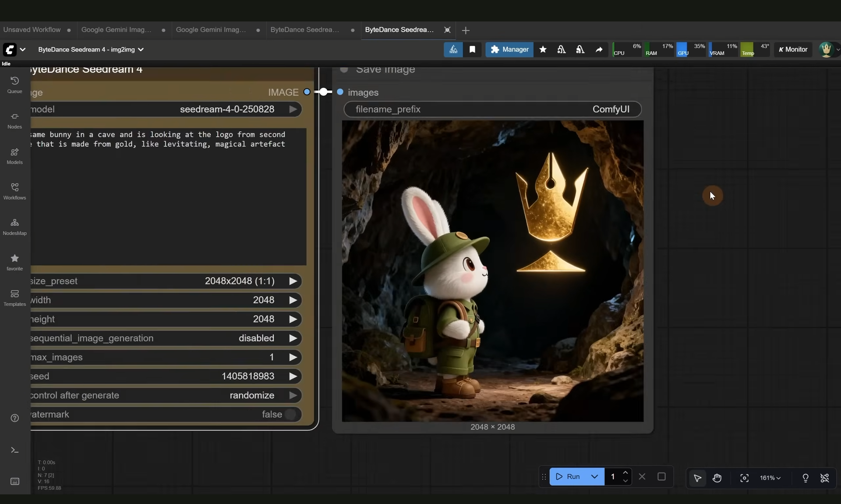Open the Queue sidebar panel
841x504 pixels.
tap(14, 85)
